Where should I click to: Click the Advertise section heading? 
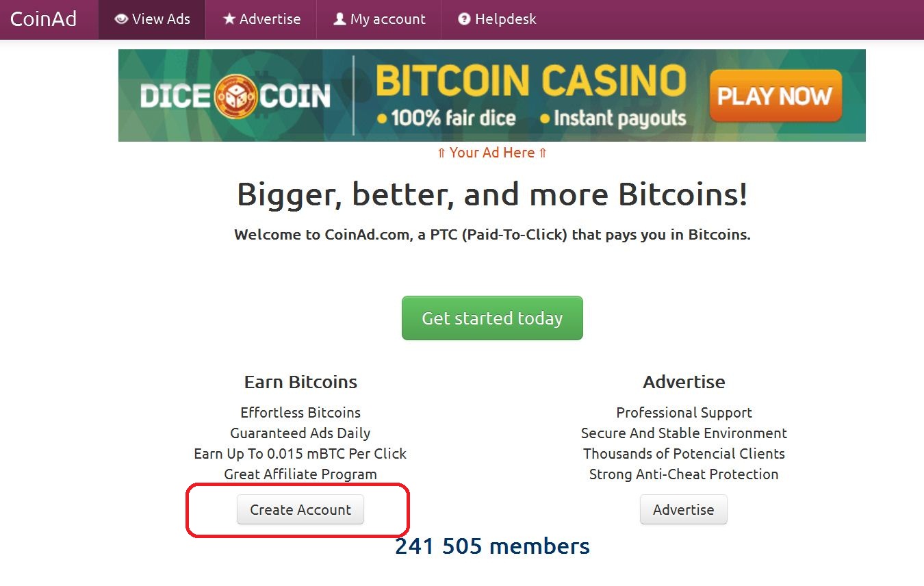pos(684,382)
